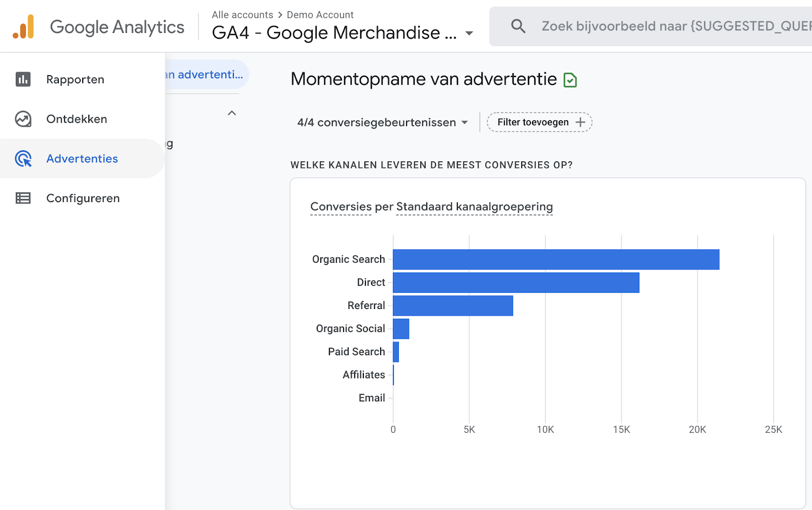Select the highlighted advertentie overview tab

pyautogui.click(x=206, y=75)
